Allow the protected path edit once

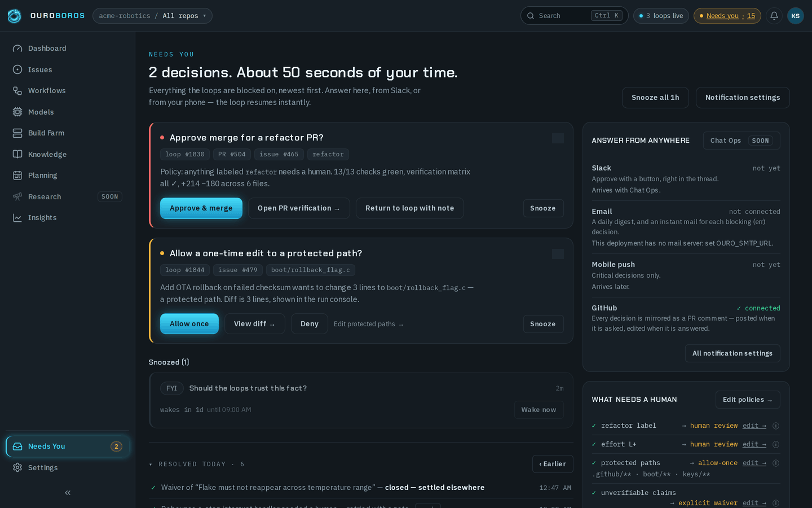189,324
